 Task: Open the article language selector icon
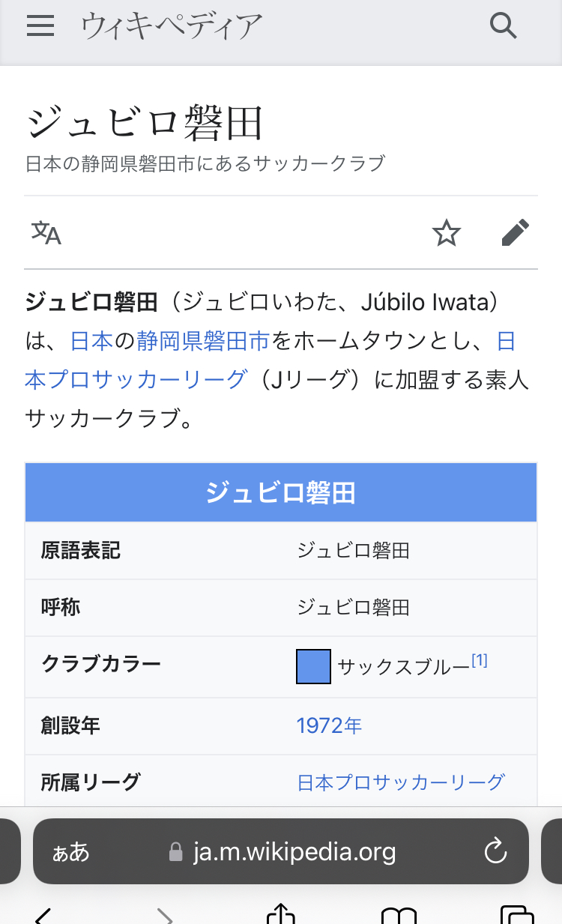[x=46, y=233]
